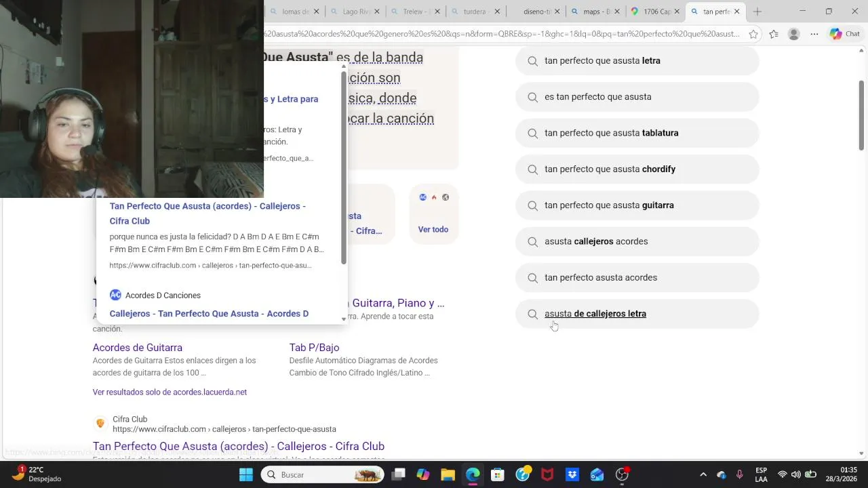Image resolution: width=868 pixels, height=488 pixels.
Task: Open the Edge profile avatar
Action: point(794,34)
